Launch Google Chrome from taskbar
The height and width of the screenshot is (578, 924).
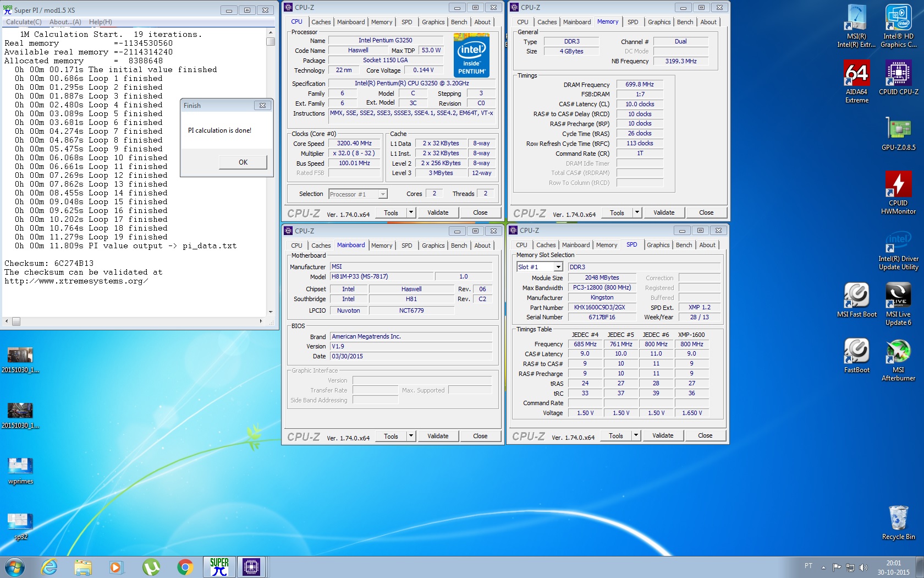click(x=185, y=567)
